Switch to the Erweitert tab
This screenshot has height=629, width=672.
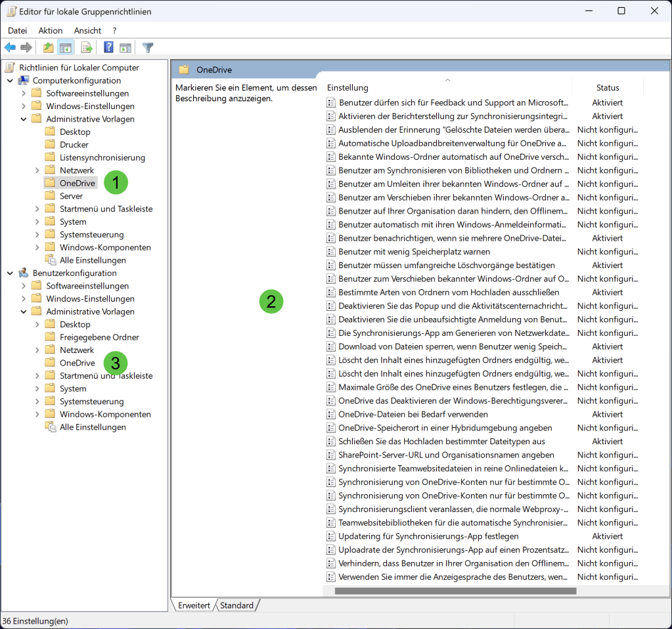tap(192, 605)
